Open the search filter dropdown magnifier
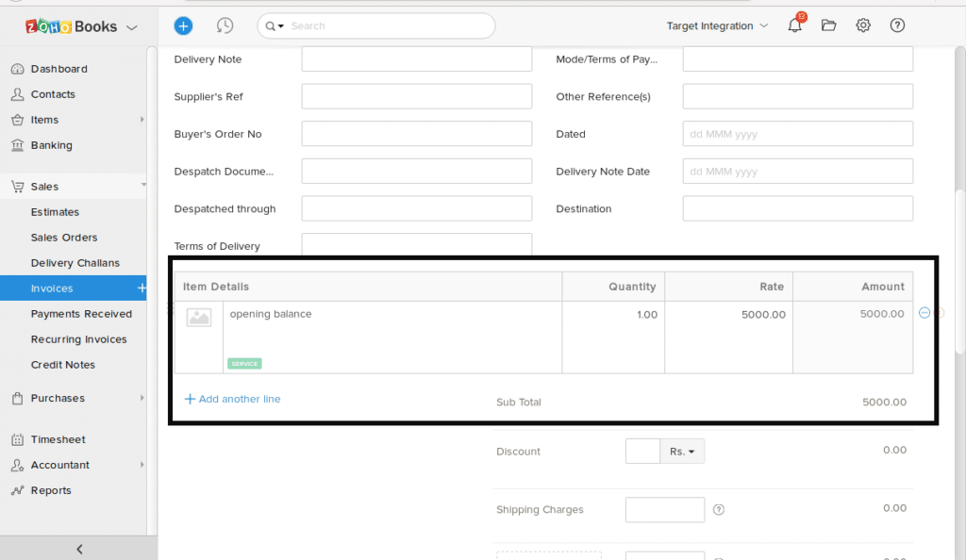 [x=275, y=25]
